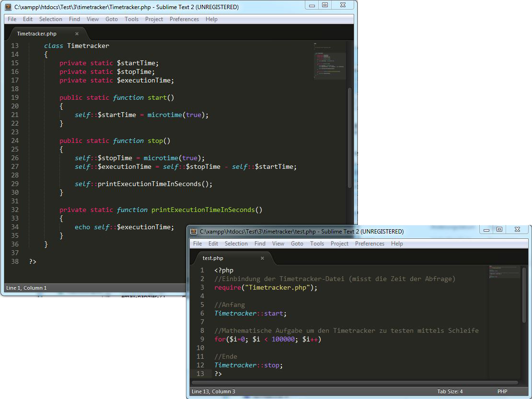Image resolution: width=532 pixels, height=399 pixels.
Task: Open Preferences menu in Timetracker.php window
Action: point(184,19)
